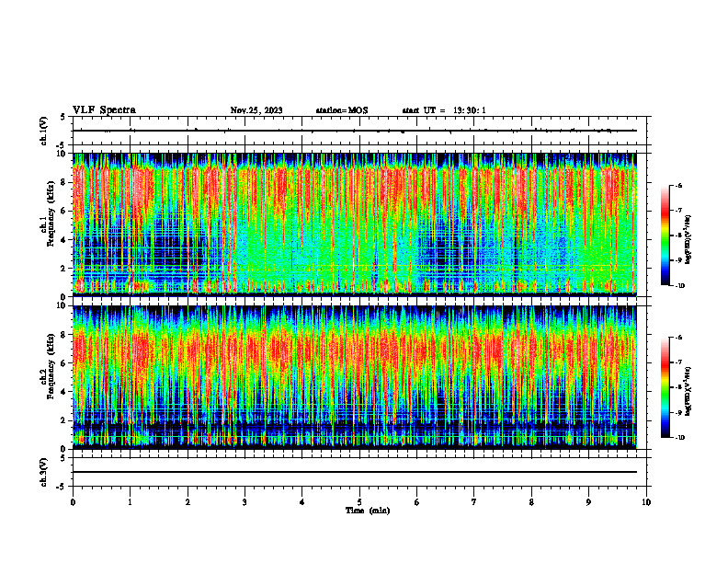Click the time axis tick label "0"
728x563 pixels.
tap(73, 502)
